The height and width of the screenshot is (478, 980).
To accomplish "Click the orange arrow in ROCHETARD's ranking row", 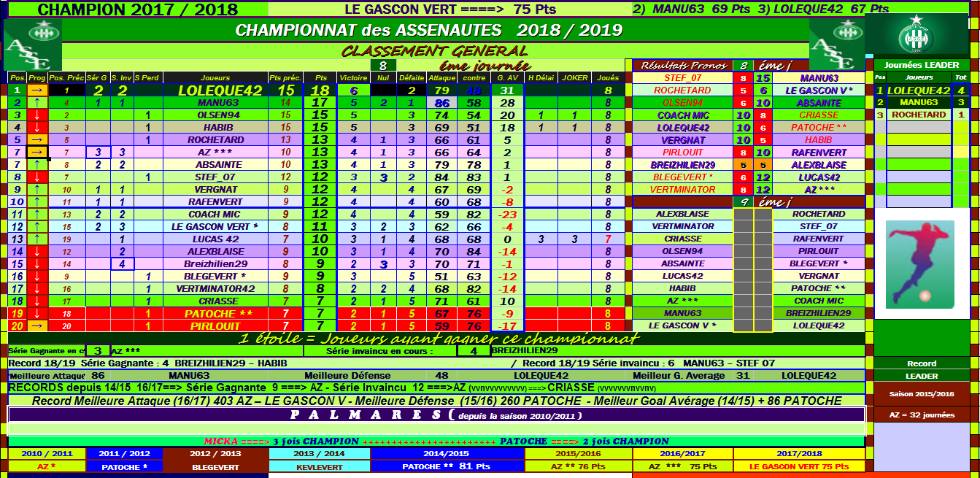I will 36,140.
